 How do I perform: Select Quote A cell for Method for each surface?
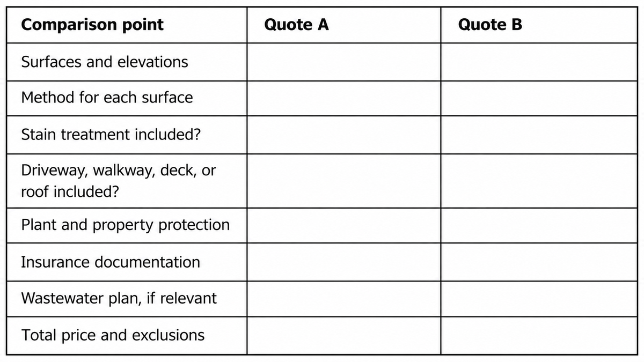click(344, 98)
